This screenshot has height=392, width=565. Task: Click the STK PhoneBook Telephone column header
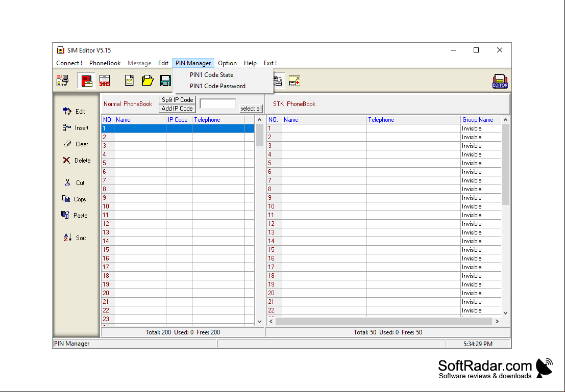point(413,119)
